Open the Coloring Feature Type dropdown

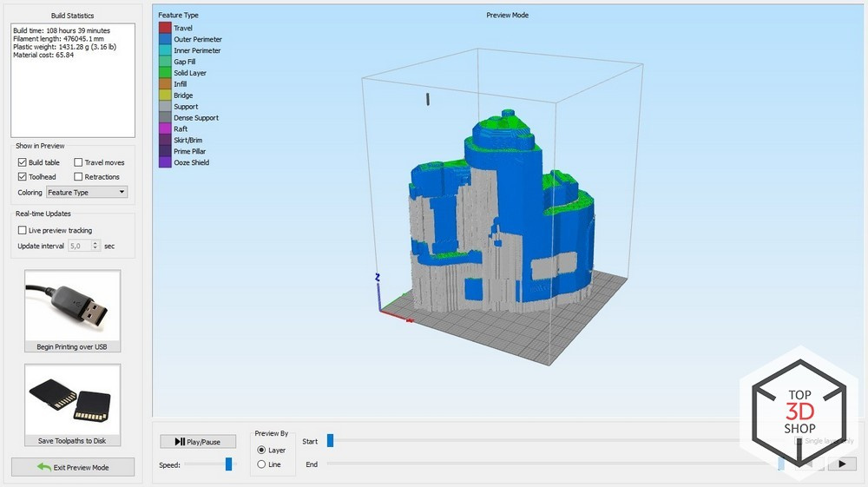point(87,192)
